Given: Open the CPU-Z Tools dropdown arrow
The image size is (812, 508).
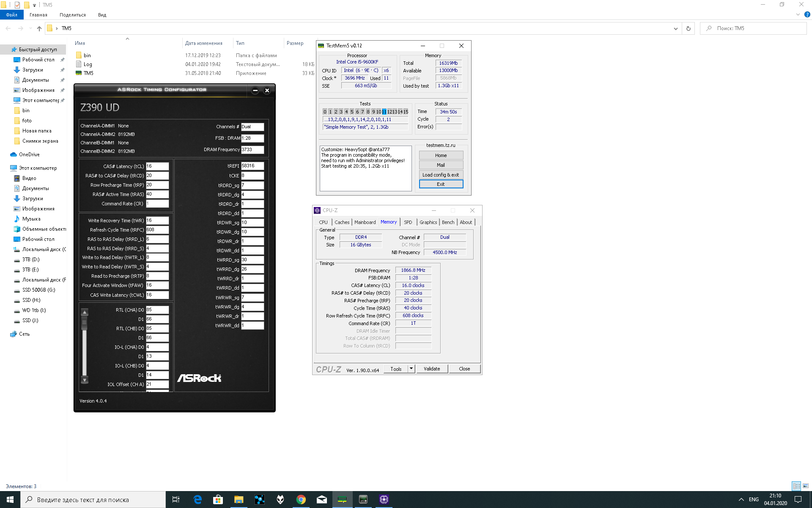Looking at the screenshot, I should tap(411, 369).
